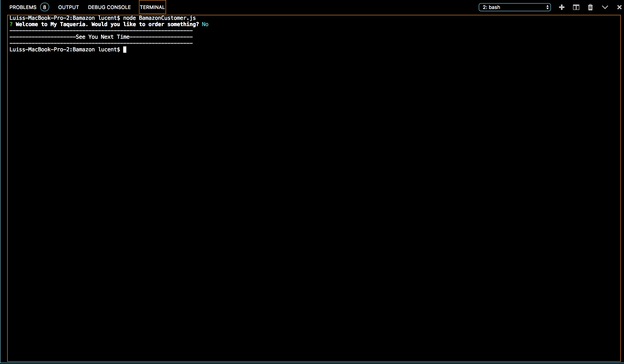Click the up-down arrows on the bash selector
This screenshot has width=624, height=364.
coord(547,7)
